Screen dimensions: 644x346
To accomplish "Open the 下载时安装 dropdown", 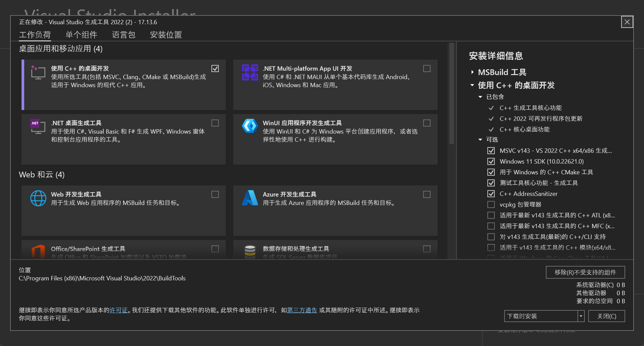I will [x=580, y=316].
